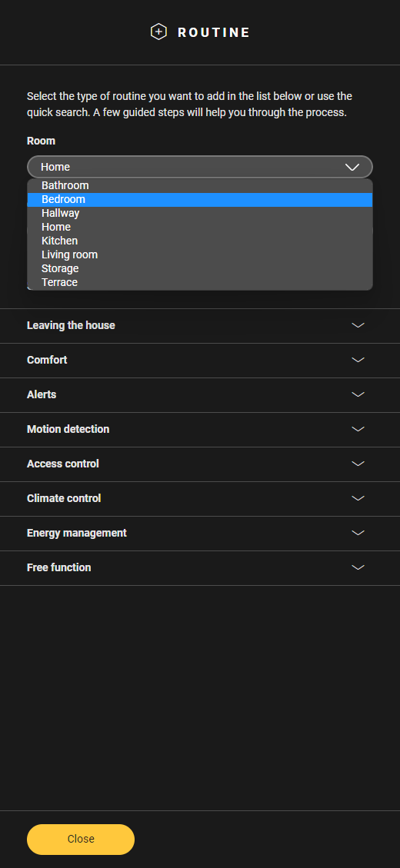Expand the Comfort routines chevron
This screenshot has height=868, width=400.
pyautogui.click(x=358, y=360)
